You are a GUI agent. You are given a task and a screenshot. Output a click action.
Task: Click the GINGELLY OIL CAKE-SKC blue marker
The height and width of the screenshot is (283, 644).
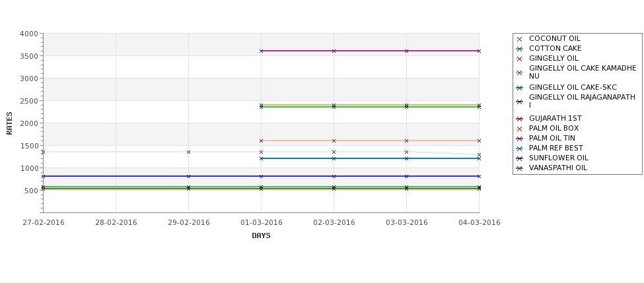[x=519, y=88]
